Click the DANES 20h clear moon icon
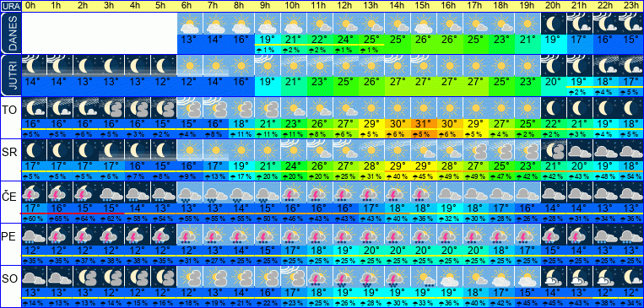Viewport: 644px width, 308px height. (554, 24)
